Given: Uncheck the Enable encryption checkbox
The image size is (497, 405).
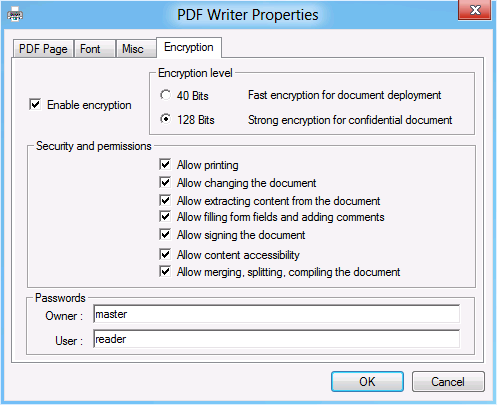Looking at the screenshot, I should [35, 105].
